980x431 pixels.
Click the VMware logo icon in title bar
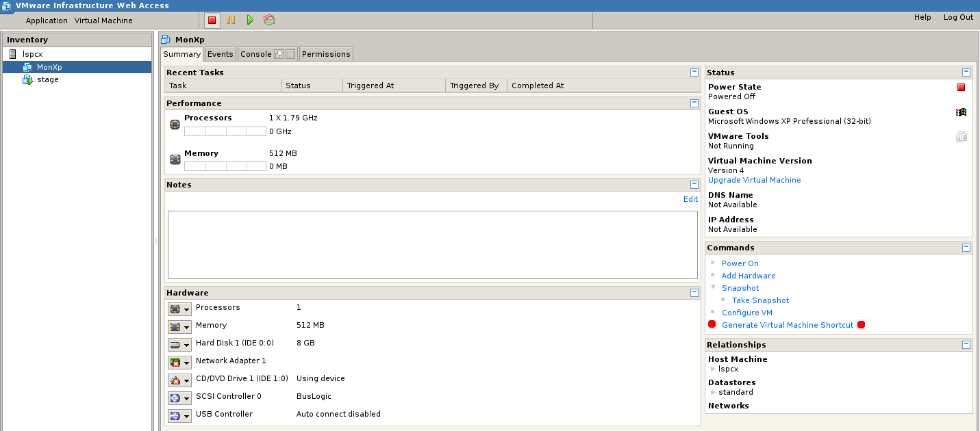point(6,5)
